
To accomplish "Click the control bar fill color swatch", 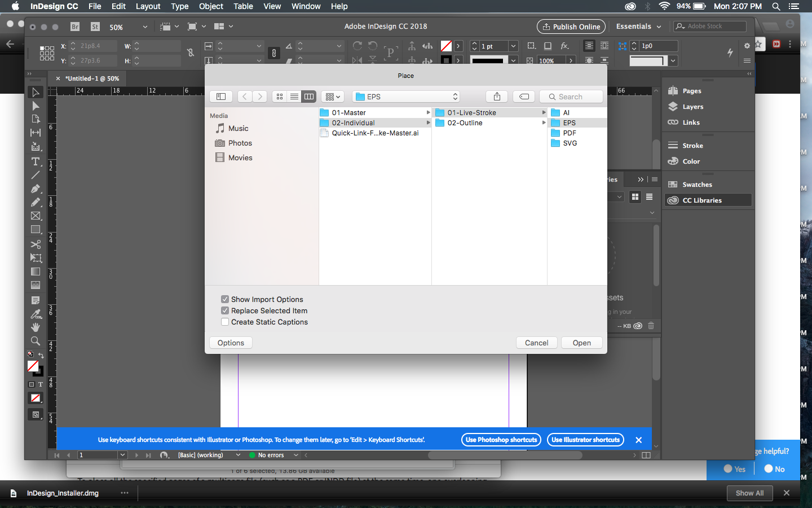I will (x=446, y=46).
